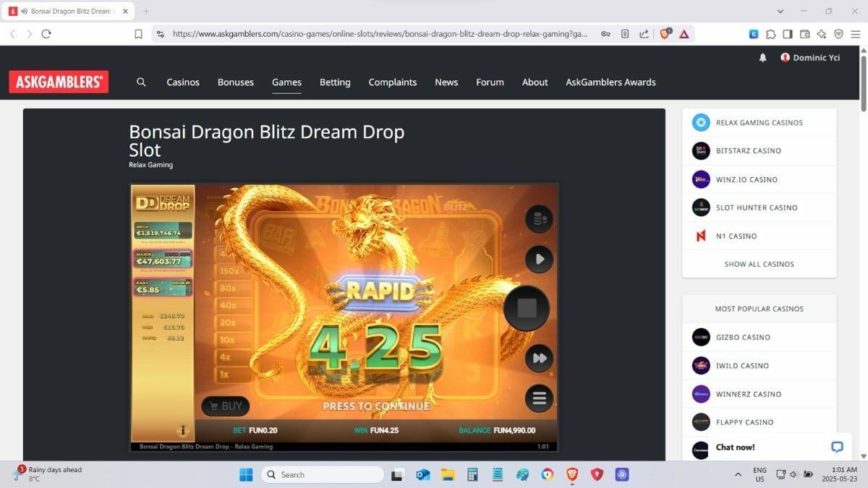Go to the Forum page
The width and height of the screenshot is (868, 488).
490,82
